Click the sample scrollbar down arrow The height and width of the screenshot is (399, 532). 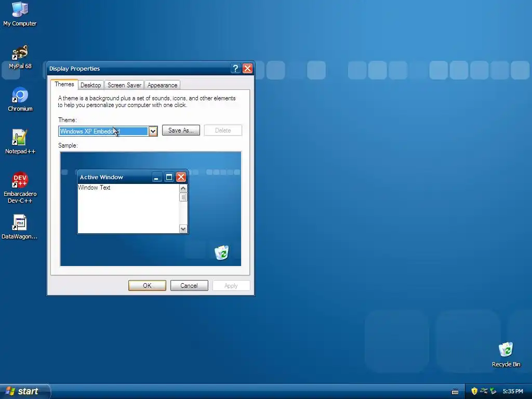coord(183,229)
